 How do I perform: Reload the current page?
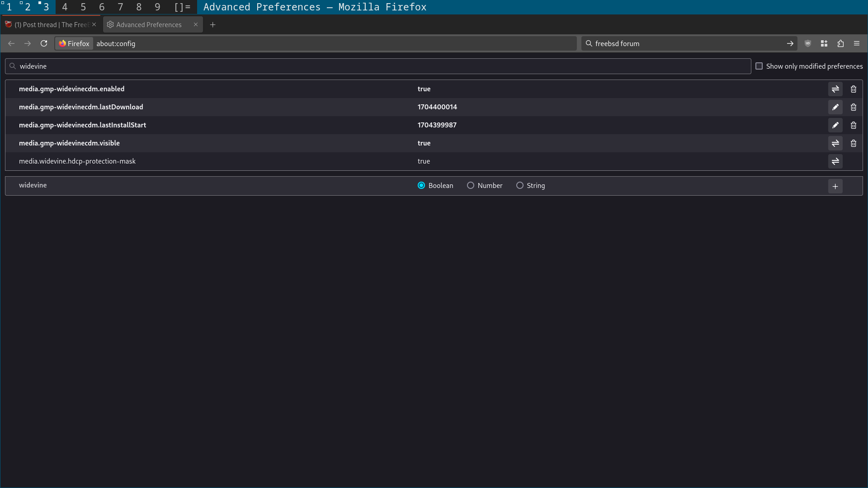coord(43,43)
